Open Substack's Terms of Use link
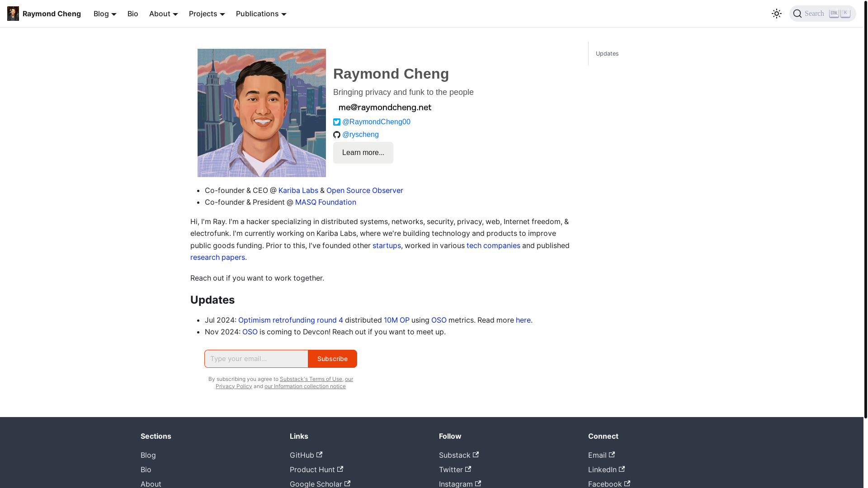868x488 pixels. [311, 379]
